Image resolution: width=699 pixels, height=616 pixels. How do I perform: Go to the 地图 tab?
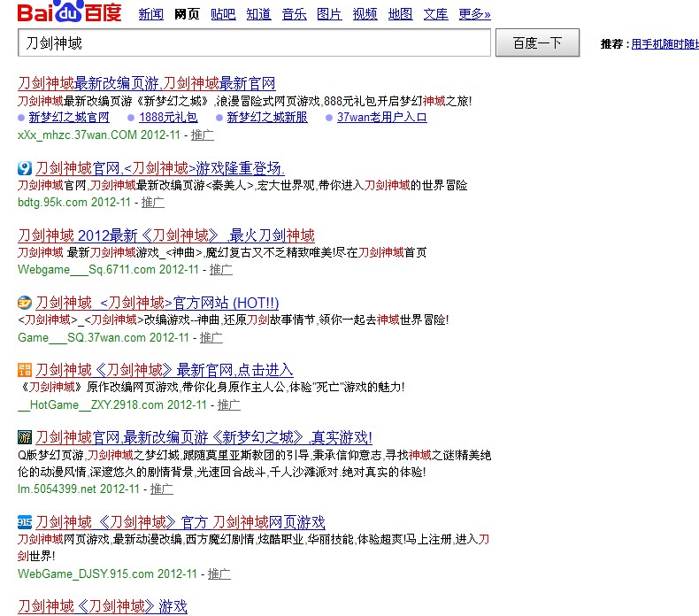(x=400, y=14)
